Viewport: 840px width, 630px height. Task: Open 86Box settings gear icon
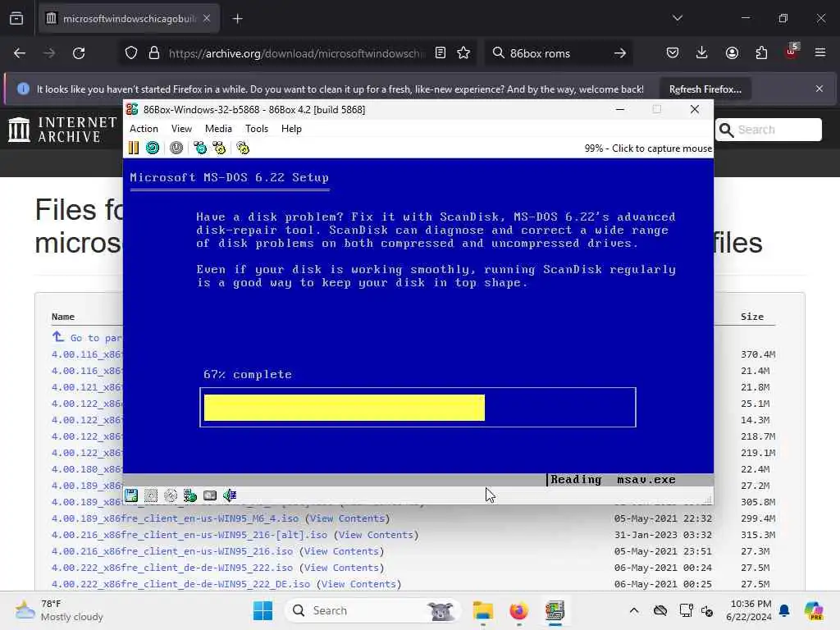243,148
